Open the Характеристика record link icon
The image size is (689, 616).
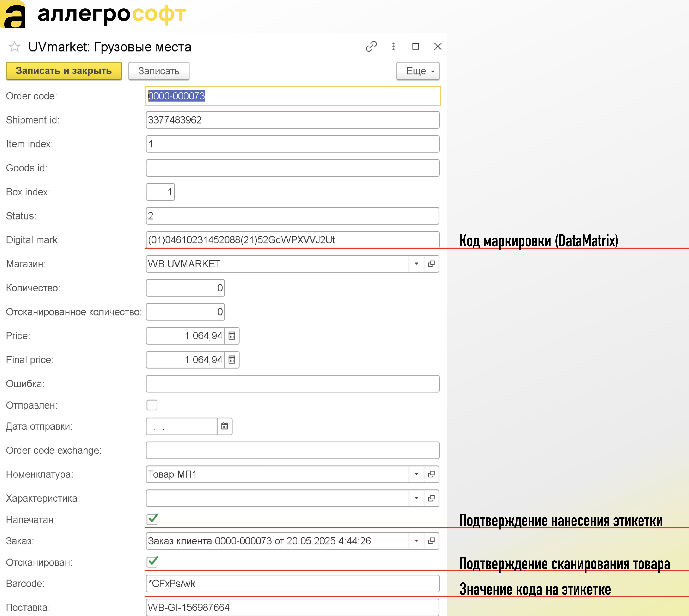[431, 499]
